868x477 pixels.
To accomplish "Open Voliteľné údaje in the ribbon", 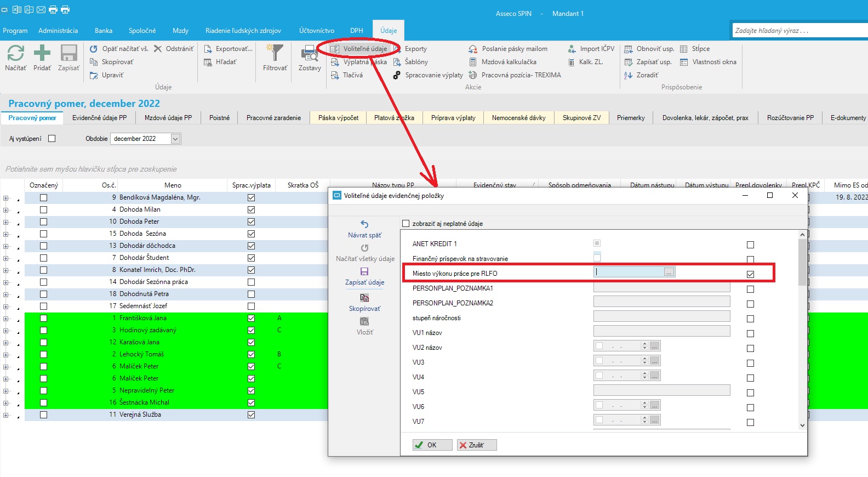I will coord(359,49).
